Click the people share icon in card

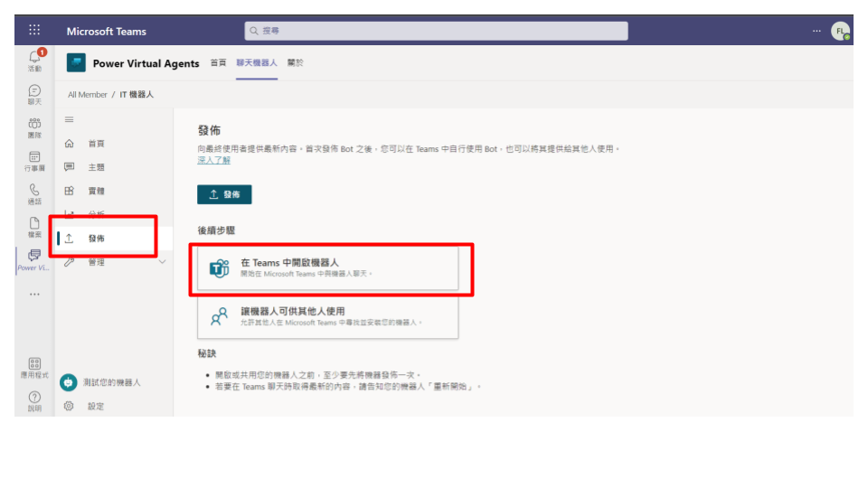(x=219, y=316)
